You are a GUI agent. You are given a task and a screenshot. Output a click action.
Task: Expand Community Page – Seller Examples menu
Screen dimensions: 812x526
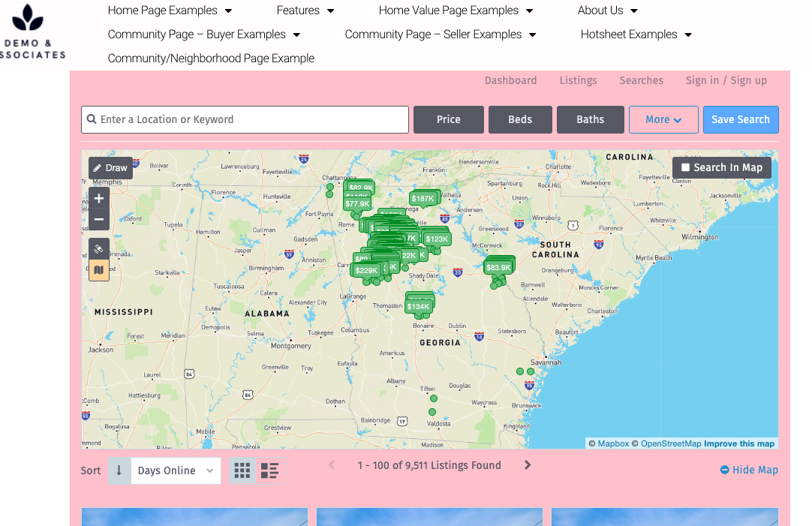tap(441, 35)
